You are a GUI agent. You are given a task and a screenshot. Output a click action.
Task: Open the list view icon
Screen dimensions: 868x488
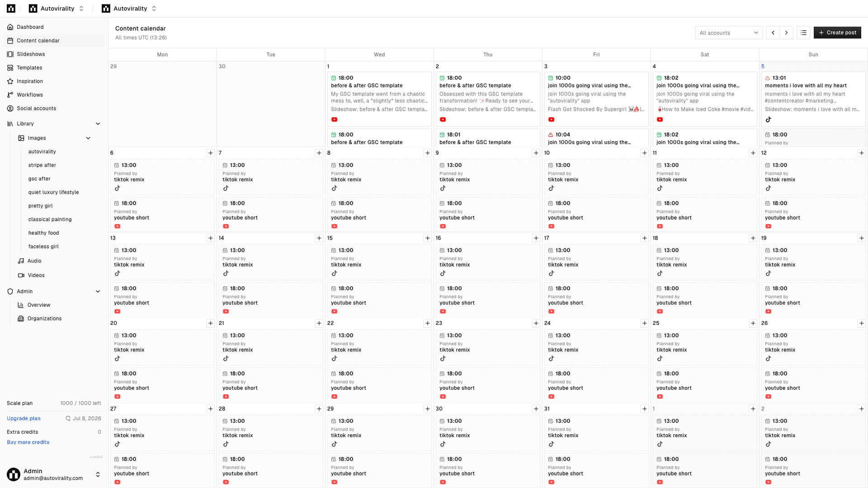803,33
